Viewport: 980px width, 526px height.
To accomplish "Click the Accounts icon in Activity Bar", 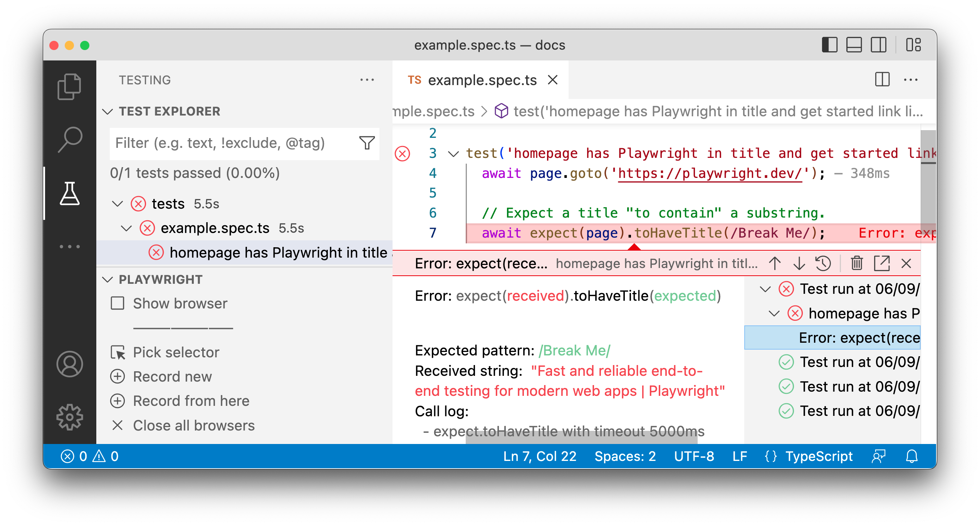I will 70,364.
